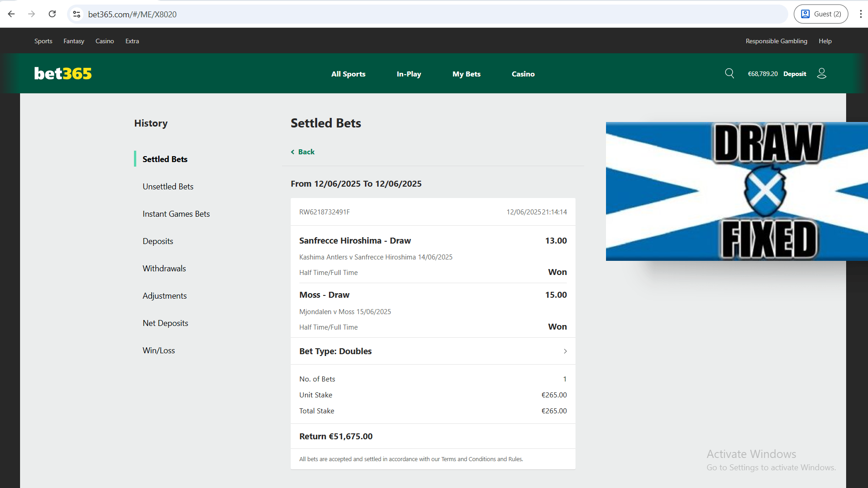This screenshot has height=488, width=868.
Task: Click Kashima Antlers v Sanfrecce Hiroshima fixture
Action: [376, 257]
